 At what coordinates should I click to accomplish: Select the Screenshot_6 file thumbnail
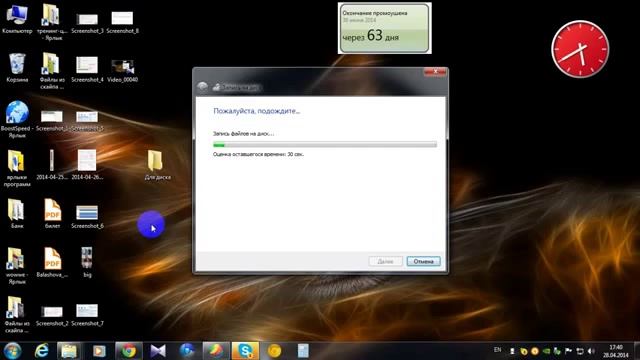coord(87,216)
